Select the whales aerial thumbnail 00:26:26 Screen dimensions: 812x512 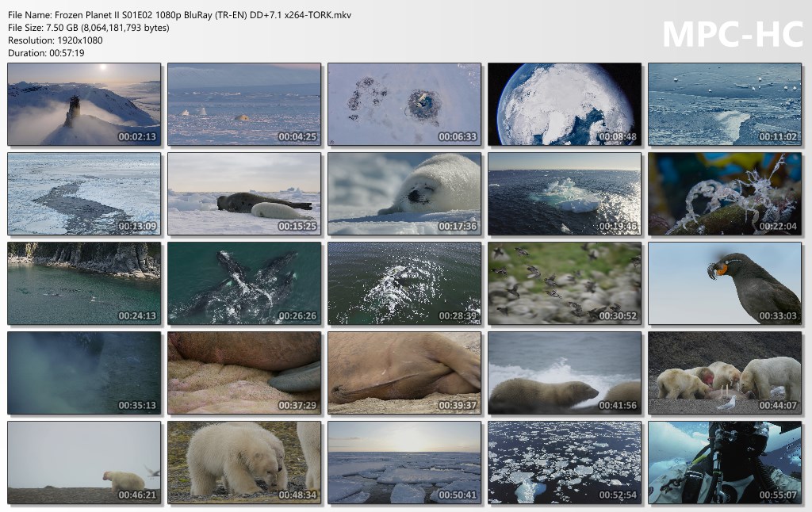244,283
